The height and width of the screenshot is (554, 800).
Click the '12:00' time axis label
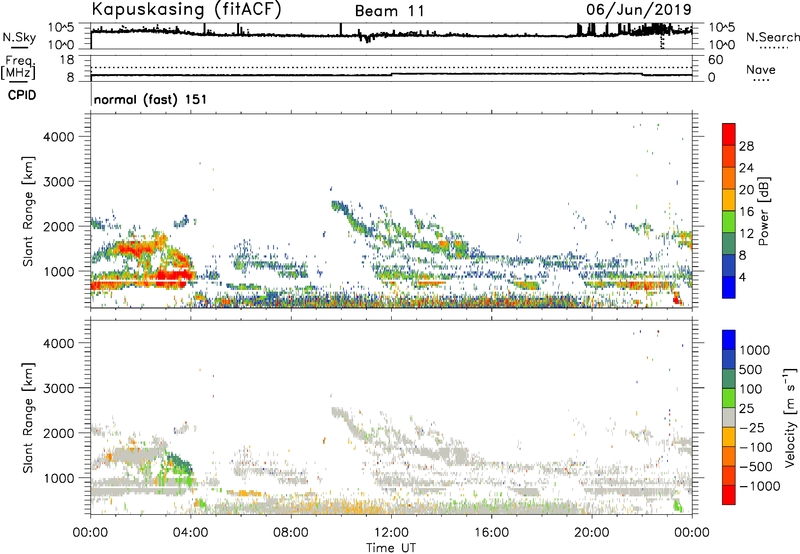click(391, 533)
